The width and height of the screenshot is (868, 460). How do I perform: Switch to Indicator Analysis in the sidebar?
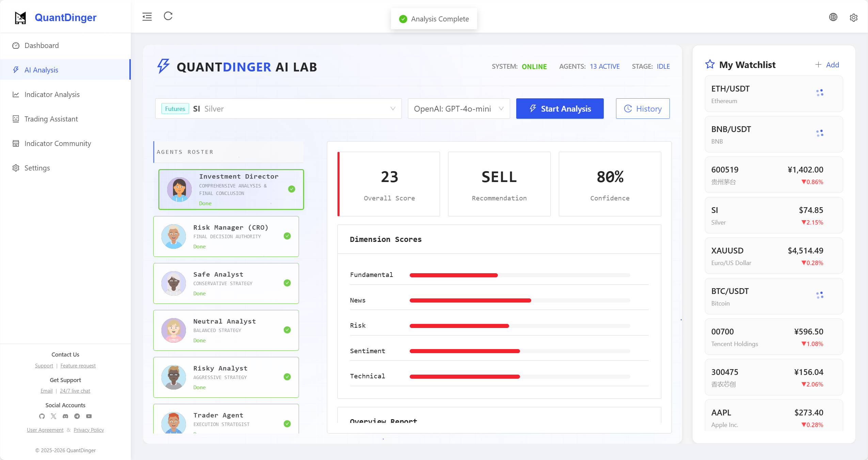pyautogui.click(x=51, y=94)
